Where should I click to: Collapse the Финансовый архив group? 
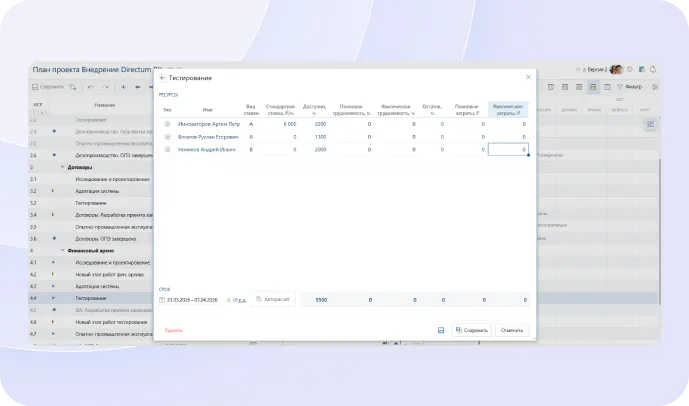[x=62, y=250]
